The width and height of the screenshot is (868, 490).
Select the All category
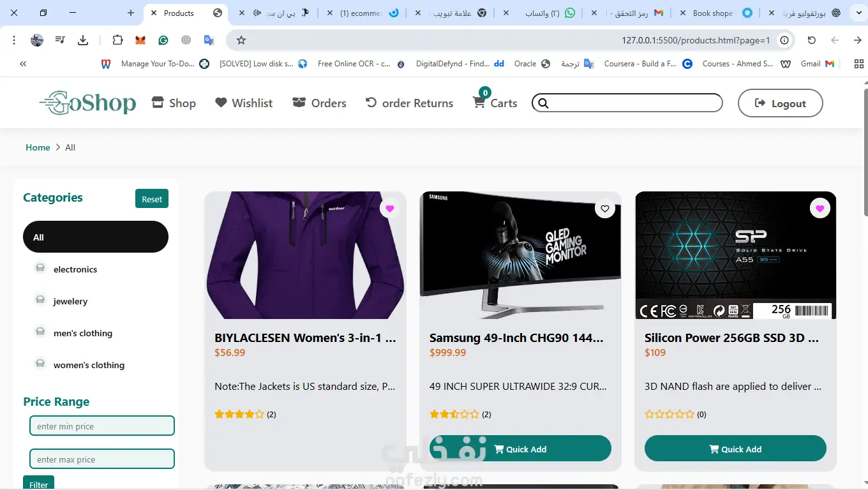pyautogui.click(x=96, y=237)
